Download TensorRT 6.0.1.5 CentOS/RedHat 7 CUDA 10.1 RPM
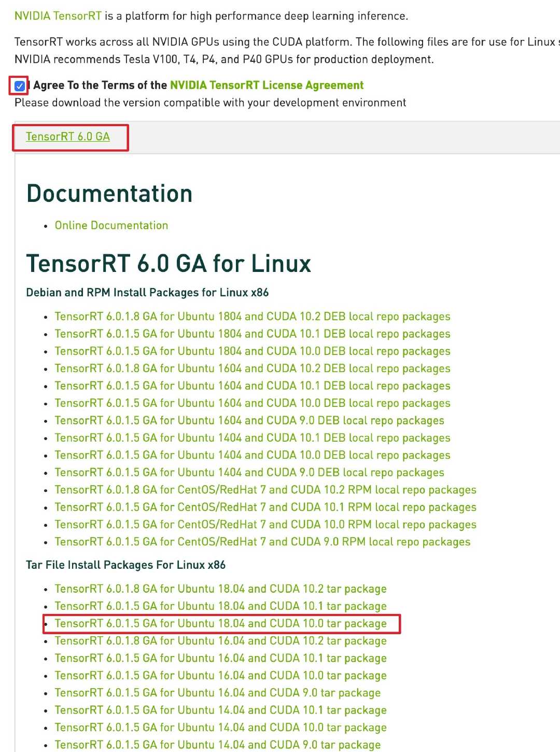 click(x=265, y=507)
